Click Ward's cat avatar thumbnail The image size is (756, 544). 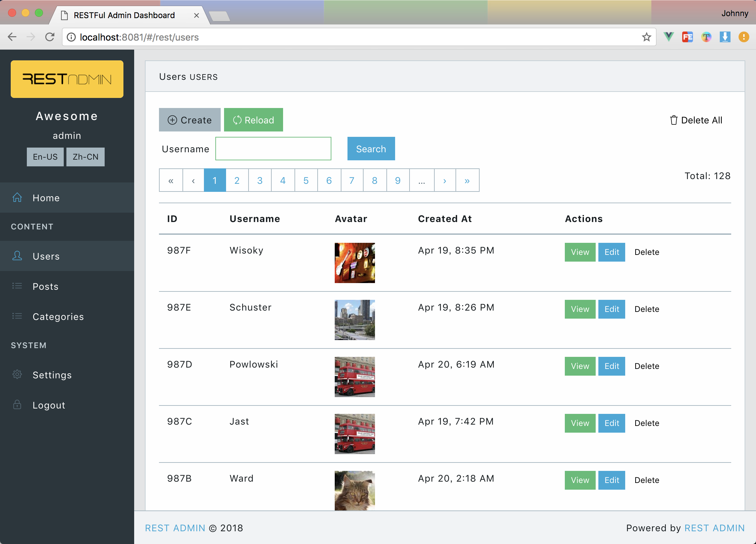coord(355,490)
